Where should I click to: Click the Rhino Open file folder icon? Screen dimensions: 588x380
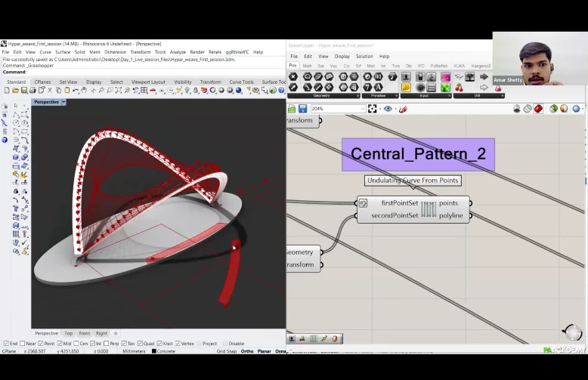16,91
